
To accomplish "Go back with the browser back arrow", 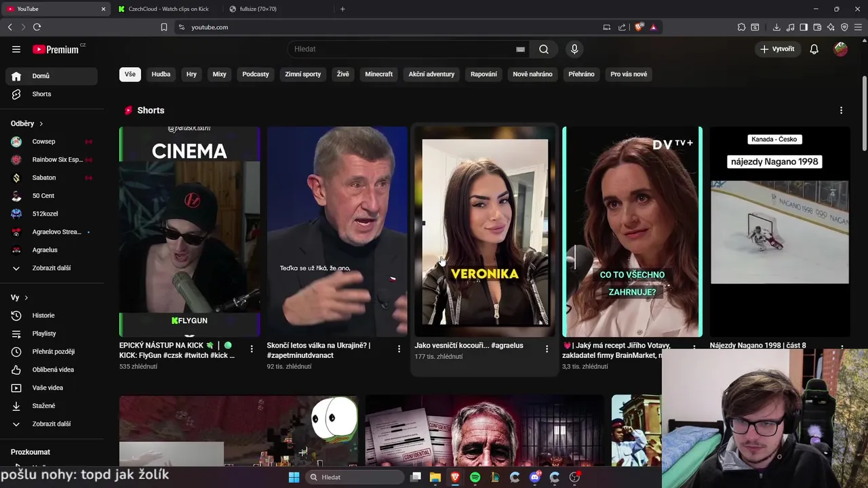I will click(x=9, y=27).
